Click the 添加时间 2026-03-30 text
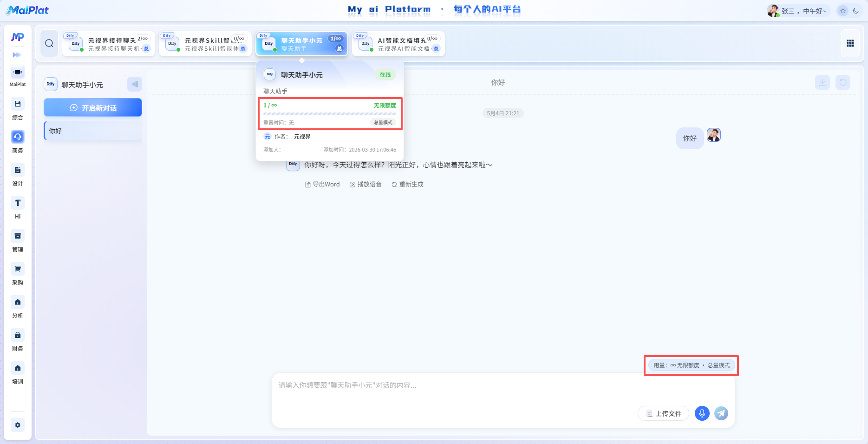 point(360,150)
